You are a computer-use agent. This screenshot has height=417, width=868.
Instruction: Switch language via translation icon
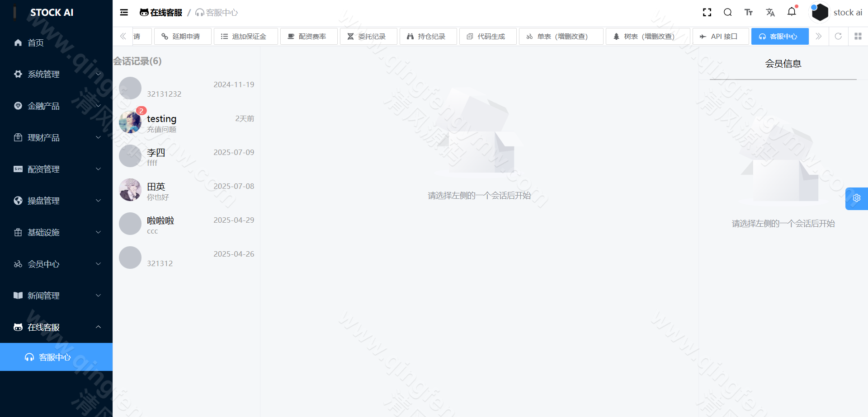coord(770,12)
